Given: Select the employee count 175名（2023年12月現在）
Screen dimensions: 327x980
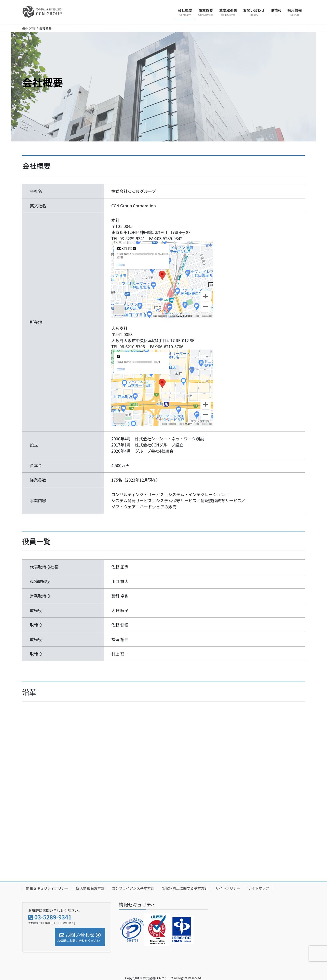Looking at the screenshot, I should 135,480.
